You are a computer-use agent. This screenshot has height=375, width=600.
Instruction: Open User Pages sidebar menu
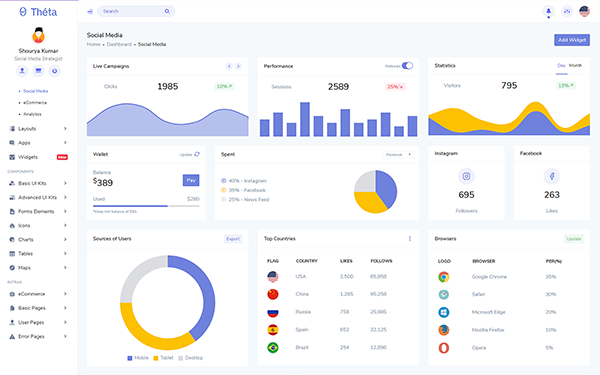pyautogui.click(x=38, y=322)
